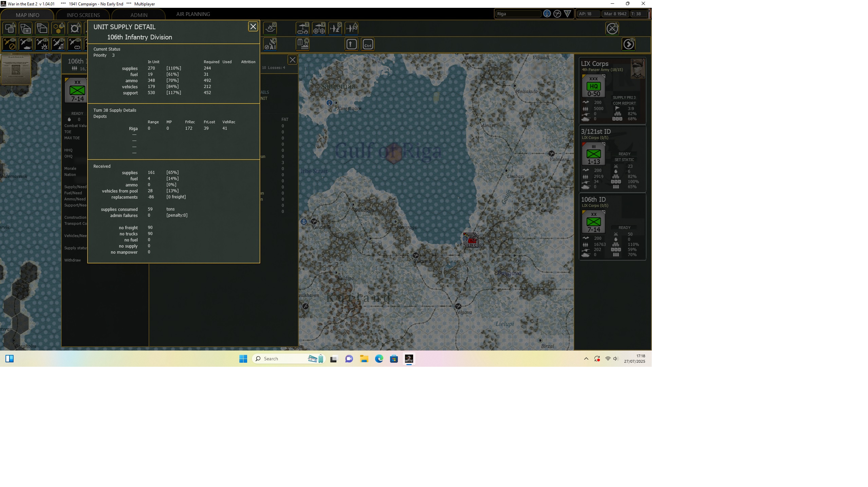This screenshot has height=487, width=868.
Task: Toggle the Ctrl key button
Action: (x=368, y=44)
